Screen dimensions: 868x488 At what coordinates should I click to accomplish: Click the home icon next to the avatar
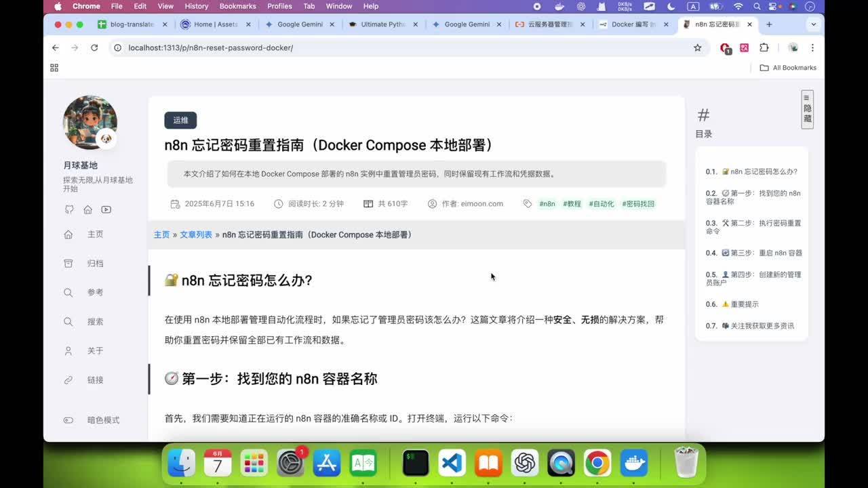point(87,209)
